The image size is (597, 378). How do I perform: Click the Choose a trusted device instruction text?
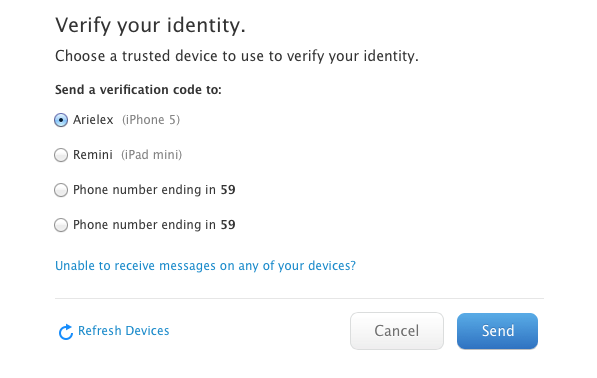[x=237, y=56]
